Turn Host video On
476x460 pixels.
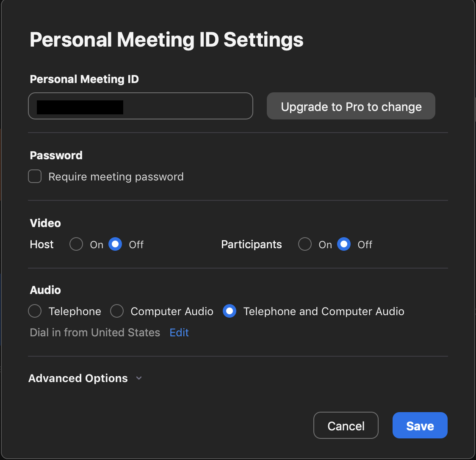click(x=76, y=244)
